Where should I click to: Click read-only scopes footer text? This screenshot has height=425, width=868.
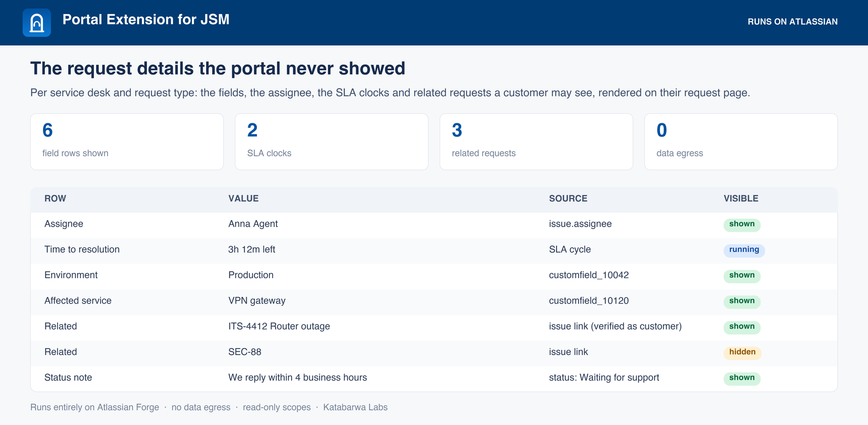277,407
